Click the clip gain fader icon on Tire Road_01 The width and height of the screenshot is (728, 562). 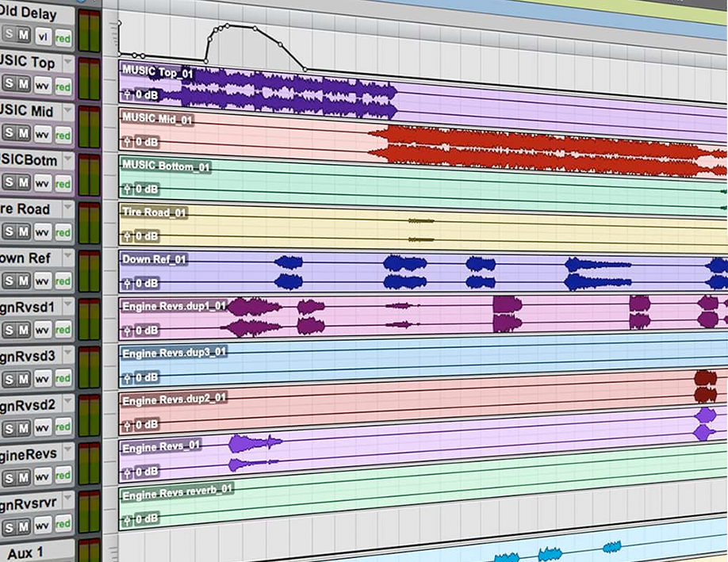click(127, 236)
